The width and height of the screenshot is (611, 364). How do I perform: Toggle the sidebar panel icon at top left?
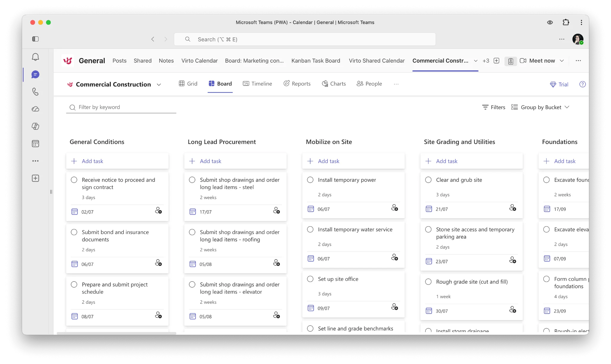pyautogui.click(x=35, y=39)
